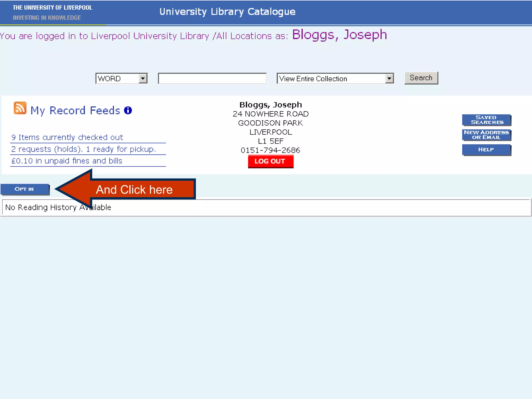View the 2 requests (holds) link
The width and height of the screenshot is (532, 399).
[x=83, y=149]
